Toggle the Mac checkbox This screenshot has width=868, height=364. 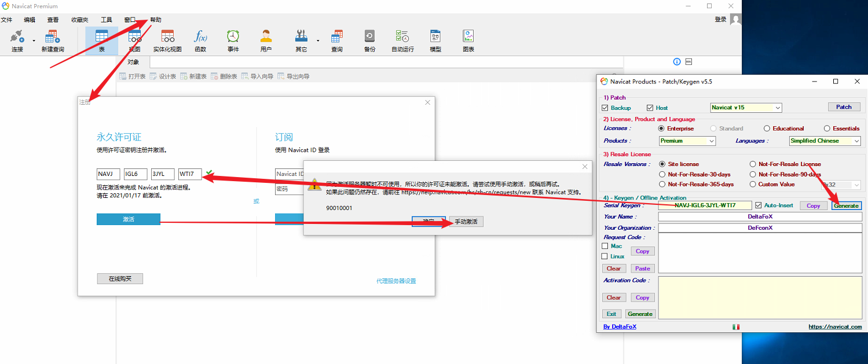click(605, 246)
